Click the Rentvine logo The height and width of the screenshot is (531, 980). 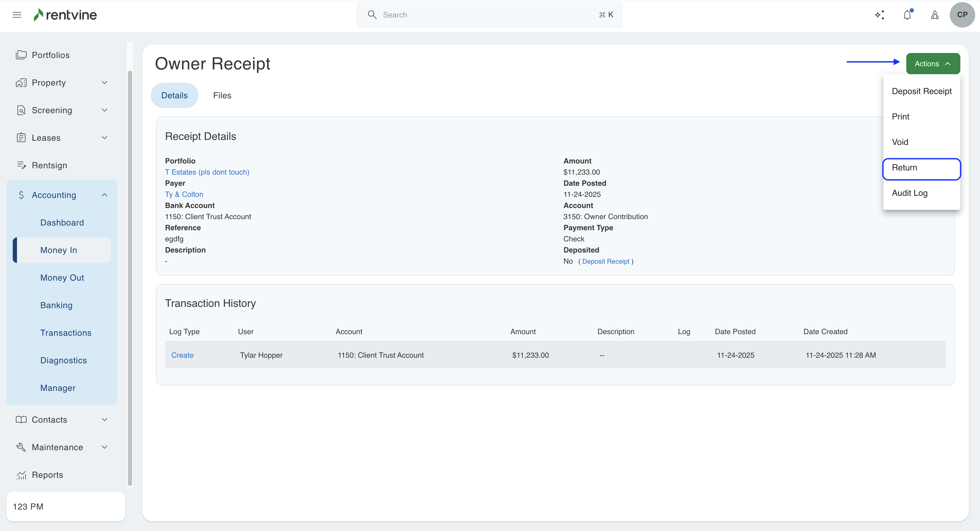66,15
